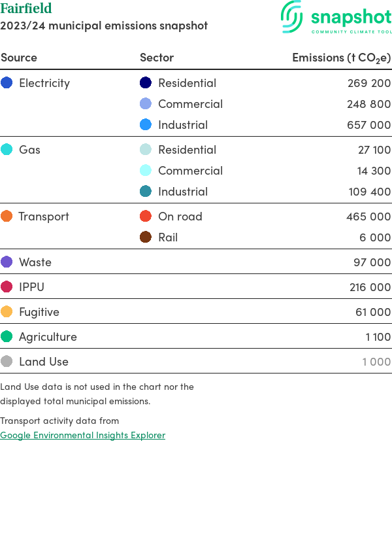Click the yellow Fugitive source dot
392x556 pixels.
click(7, 311)
